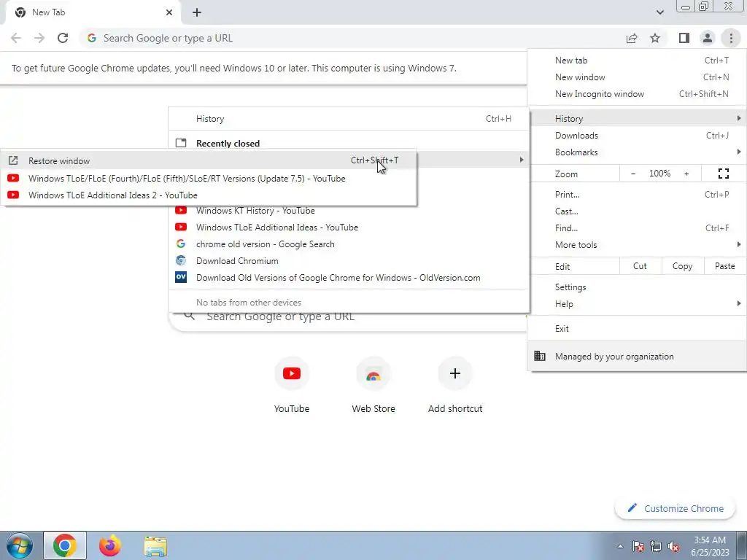The height and width of the screenshot is (560, 747).
Task: Open the profile avatar icon
Action: (708, 38)
